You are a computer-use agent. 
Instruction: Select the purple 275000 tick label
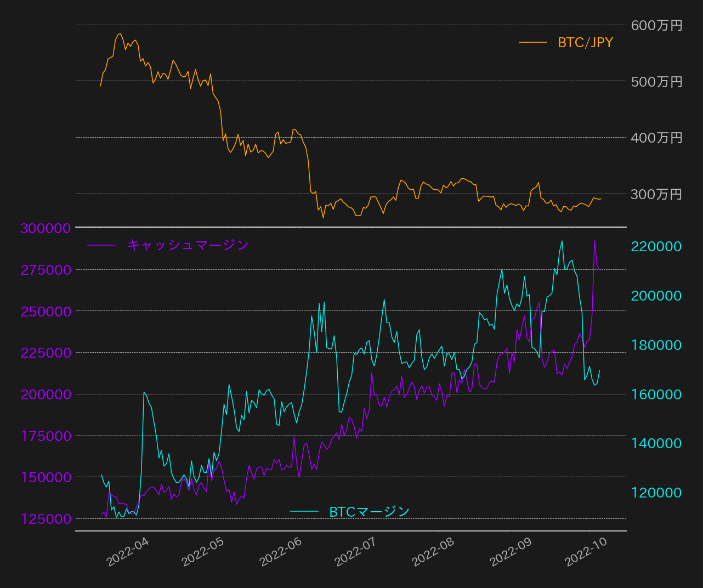click(46, 270)
